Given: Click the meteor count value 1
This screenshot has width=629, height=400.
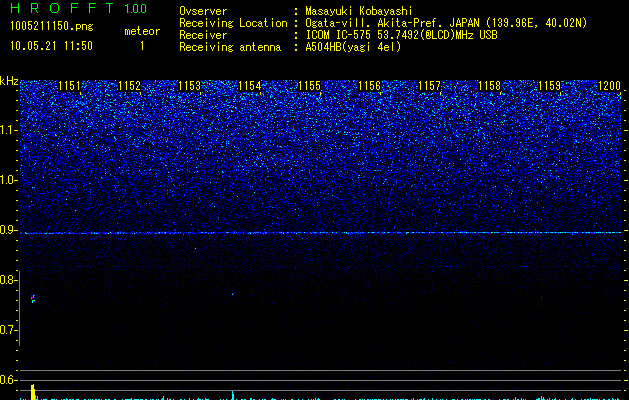Looking at the screenshot, I should [x=142, y=46].
